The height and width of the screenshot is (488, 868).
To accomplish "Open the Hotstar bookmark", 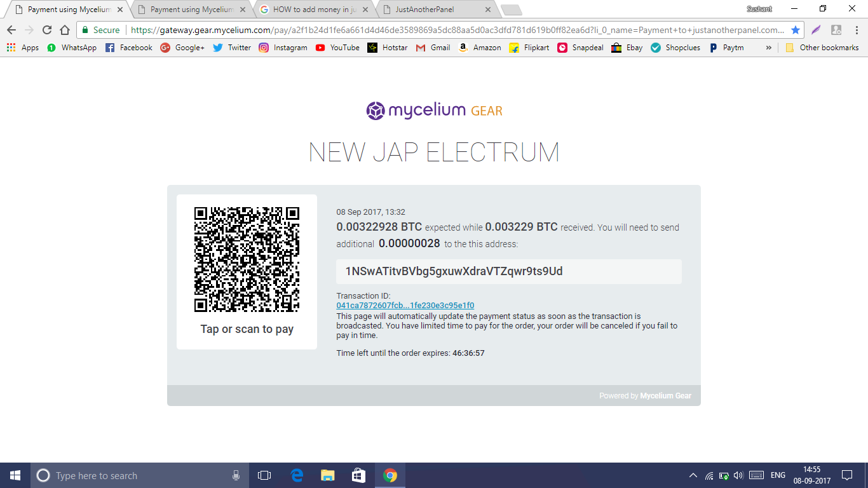I will click(x=388, y=48).
